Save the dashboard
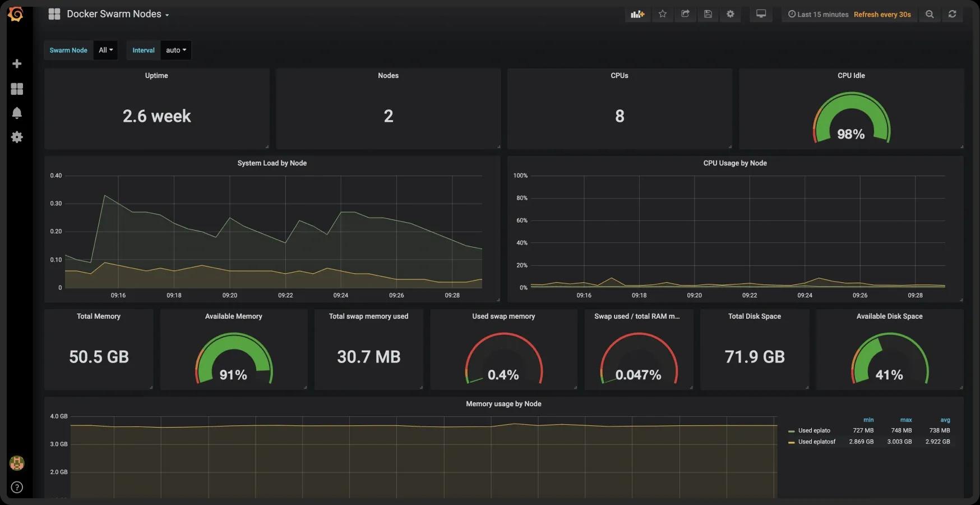The width and height of the screenshot is (980, 505). [708, 15]
